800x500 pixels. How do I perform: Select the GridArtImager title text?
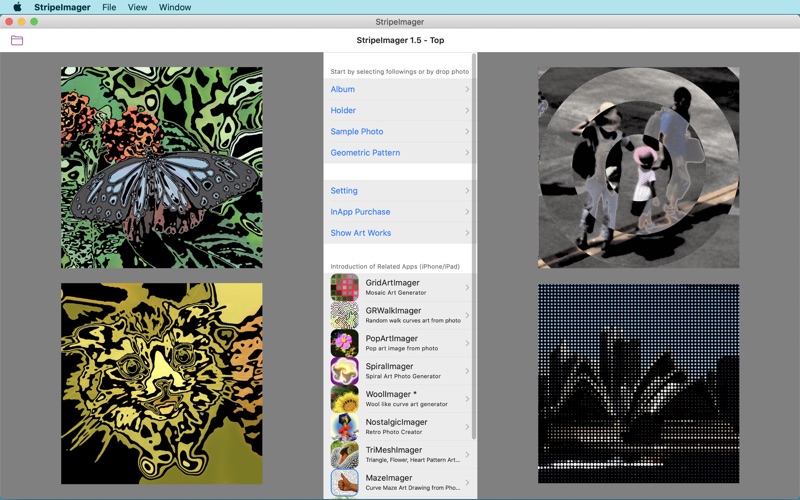coord(392,283)
